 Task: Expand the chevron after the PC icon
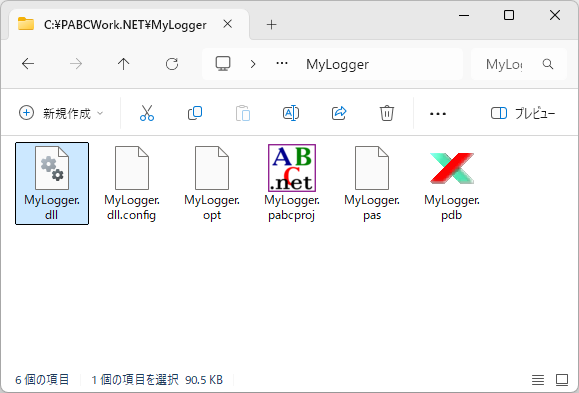coord(253,64)
